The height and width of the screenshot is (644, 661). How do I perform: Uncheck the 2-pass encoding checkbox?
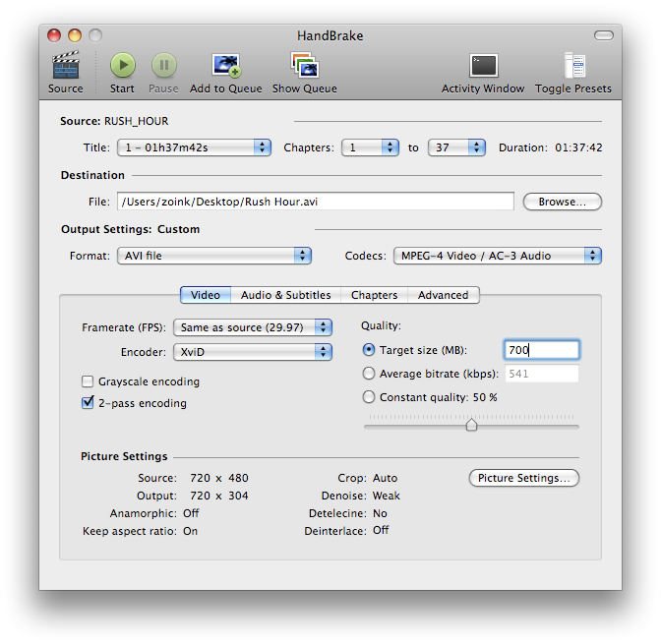pos(88,403)
